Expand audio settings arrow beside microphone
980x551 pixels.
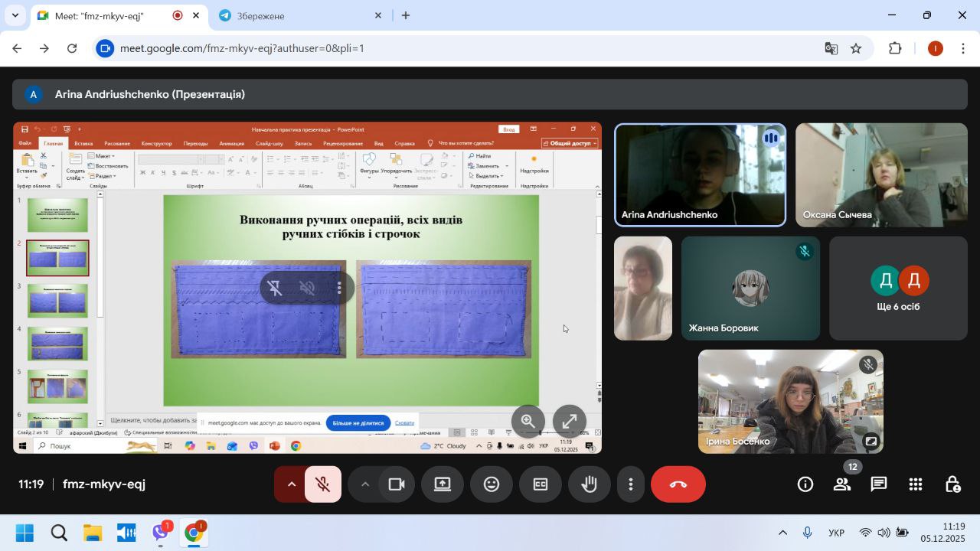coord(291,484)
